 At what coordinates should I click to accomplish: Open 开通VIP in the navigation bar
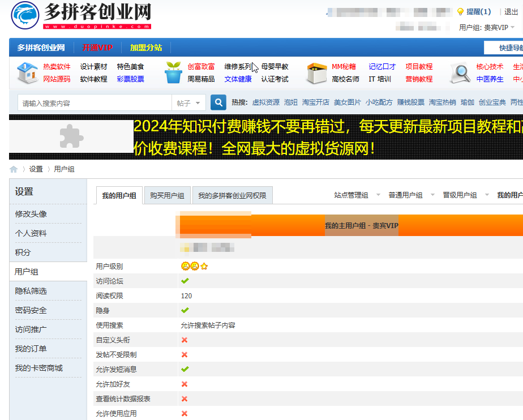pos(97,48)
